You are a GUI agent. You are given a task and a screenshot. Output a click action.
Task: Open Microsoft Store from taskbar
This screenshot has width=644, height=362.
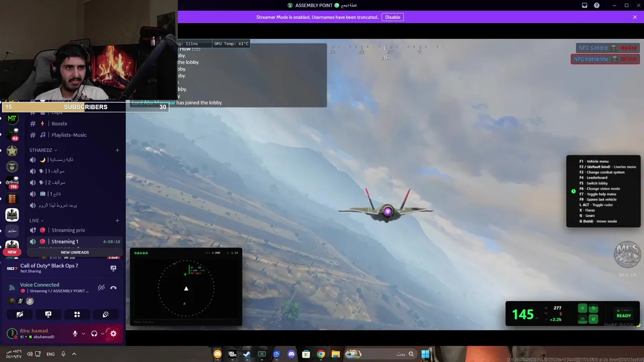coord(306,354)
